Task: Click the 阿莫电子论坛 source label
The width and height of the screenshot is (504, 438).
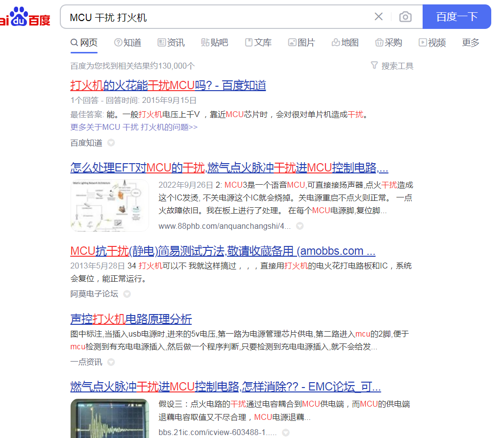Action: coord(94,294)
